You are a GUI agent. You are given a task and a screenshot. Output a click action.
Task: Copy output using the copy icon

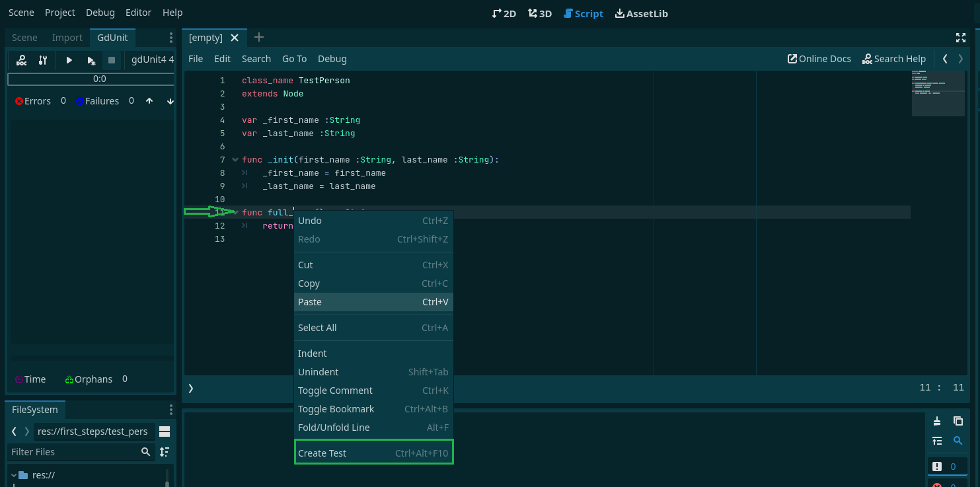pyautogui.click(x=958, y=421)
